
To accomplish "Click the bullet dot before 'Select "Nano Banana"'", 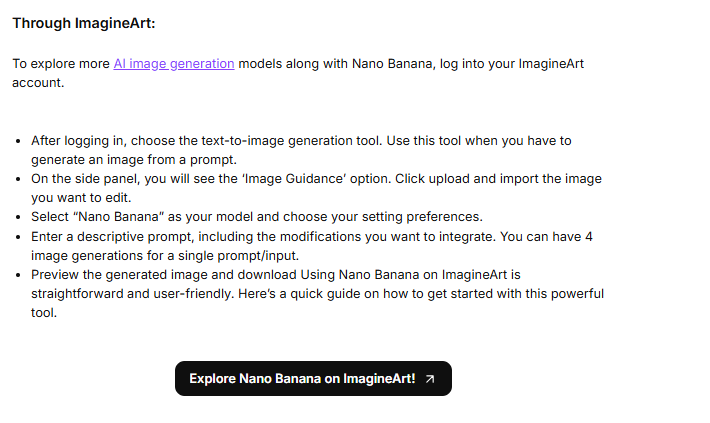I will point(19,217).
